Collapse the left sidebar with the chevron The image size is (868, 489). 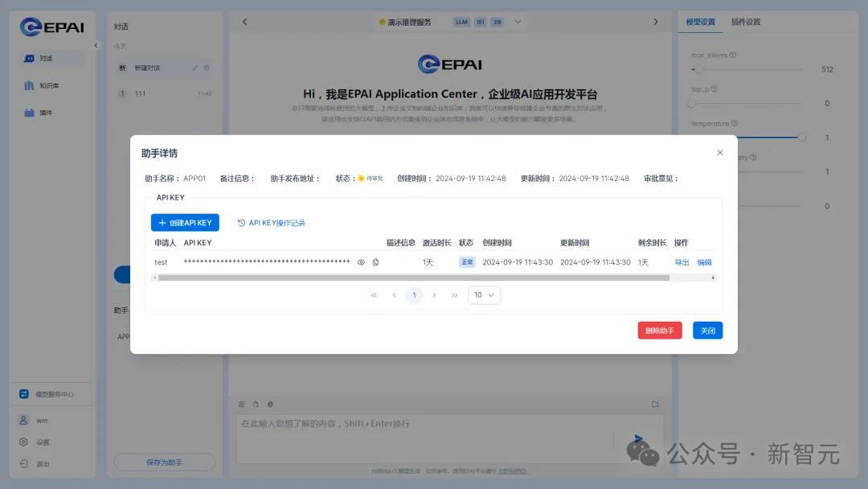point(96,46)
